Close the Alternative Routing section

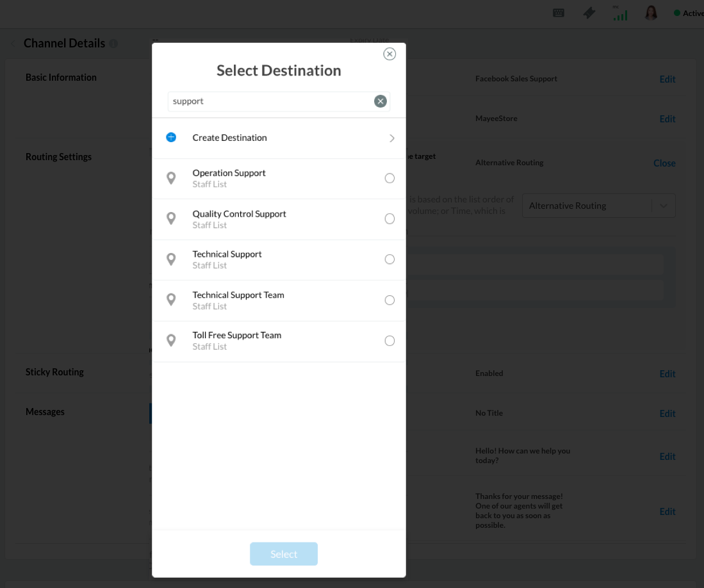[x=664, y=163]
